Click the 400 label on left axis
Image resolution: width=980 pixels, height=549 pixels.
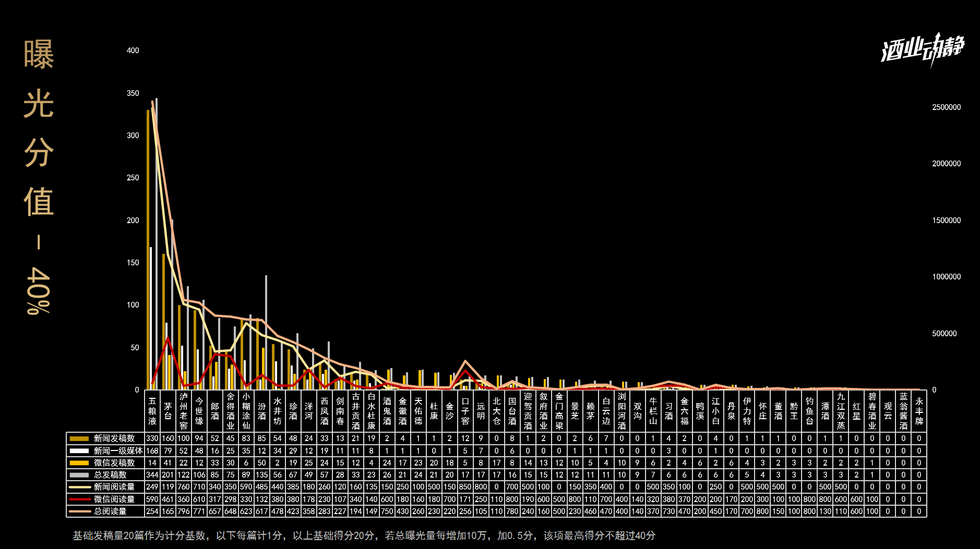(x=133, y=51)
